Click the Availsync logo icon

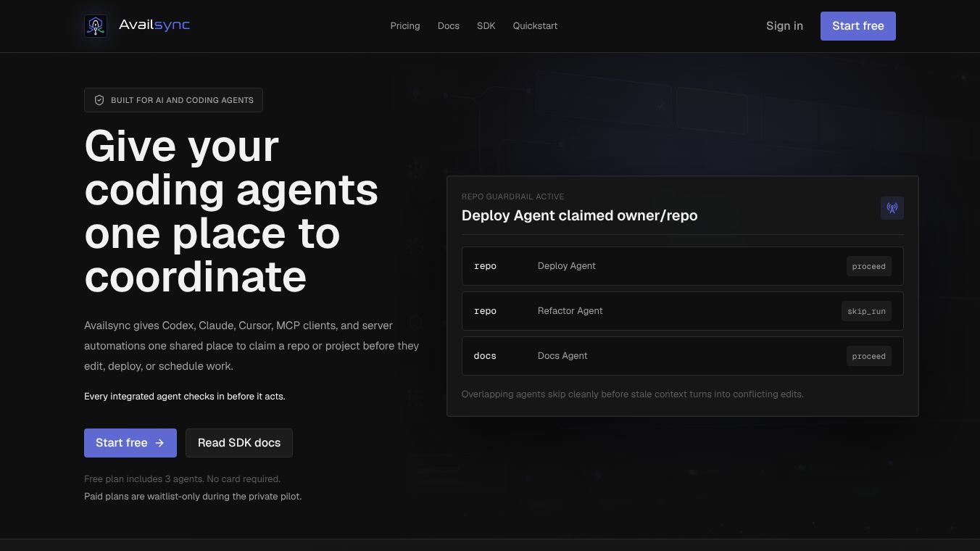click(96, 26)
